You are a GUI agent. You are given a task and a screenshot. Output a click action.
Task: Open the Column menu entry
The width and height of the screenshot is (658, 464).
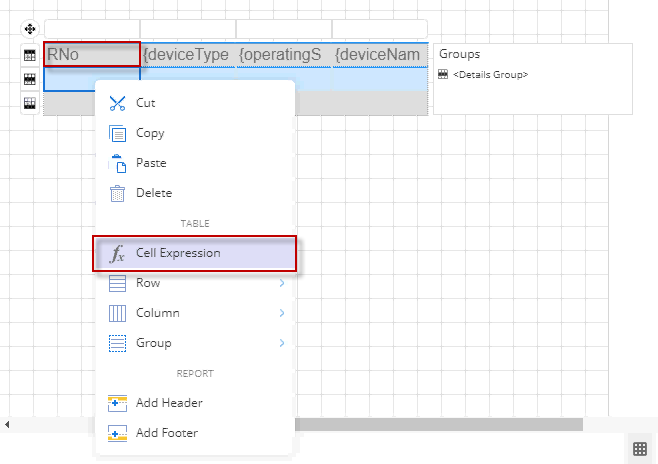195,313
